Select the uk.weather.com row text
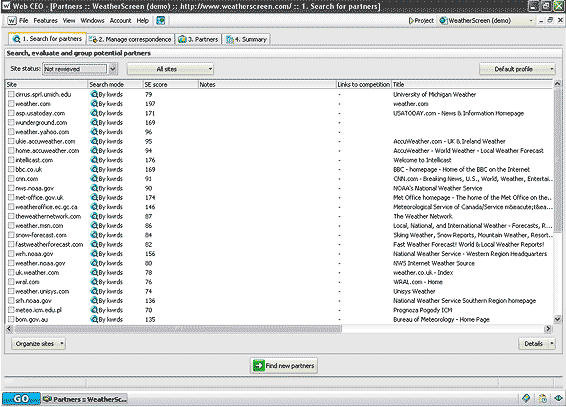The image size is (566, 407). tap(37, 272)
